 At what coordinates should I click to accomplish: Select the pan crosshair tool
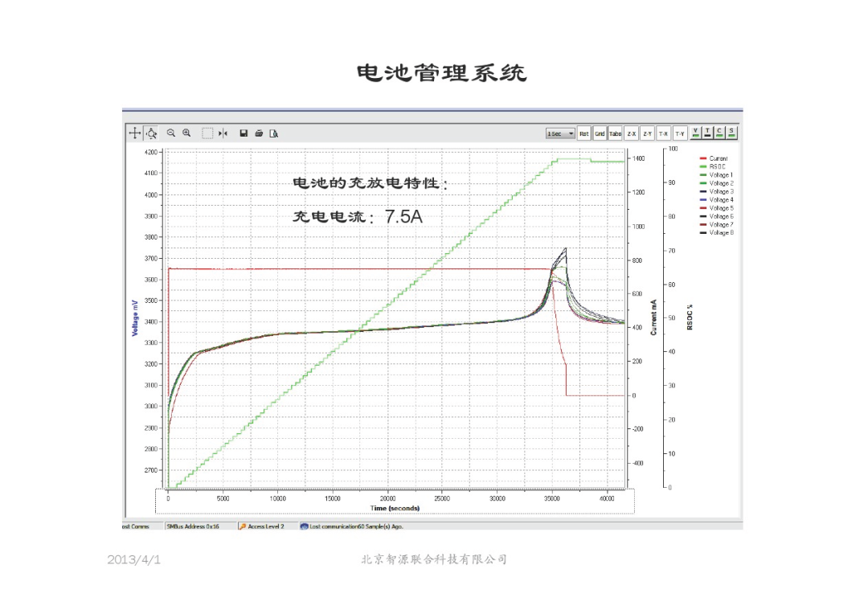point(135,133)
